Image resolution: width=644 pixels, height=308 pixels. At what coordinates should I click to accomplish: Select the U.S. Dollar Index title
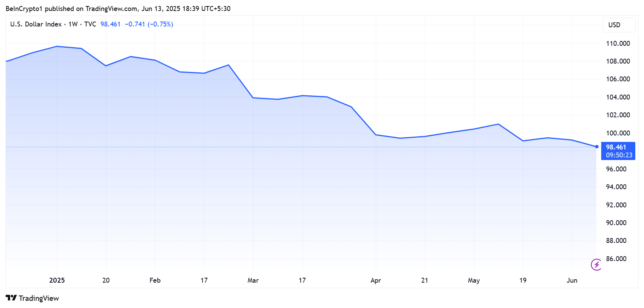(36, 24)
